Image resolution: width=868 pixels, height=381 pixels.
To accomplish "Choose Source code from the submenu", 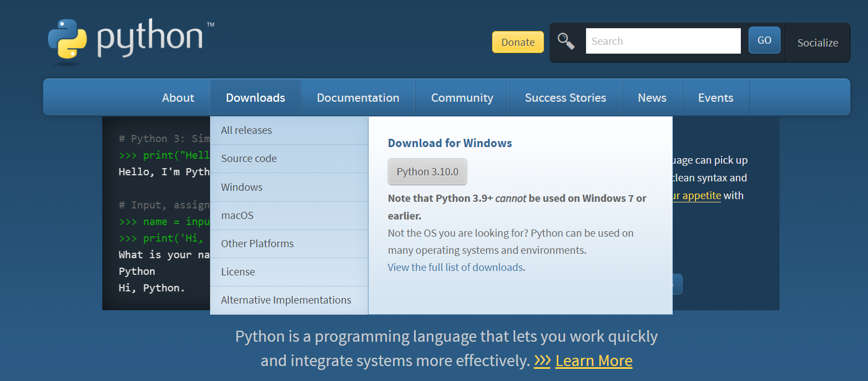I will [249, 159].
